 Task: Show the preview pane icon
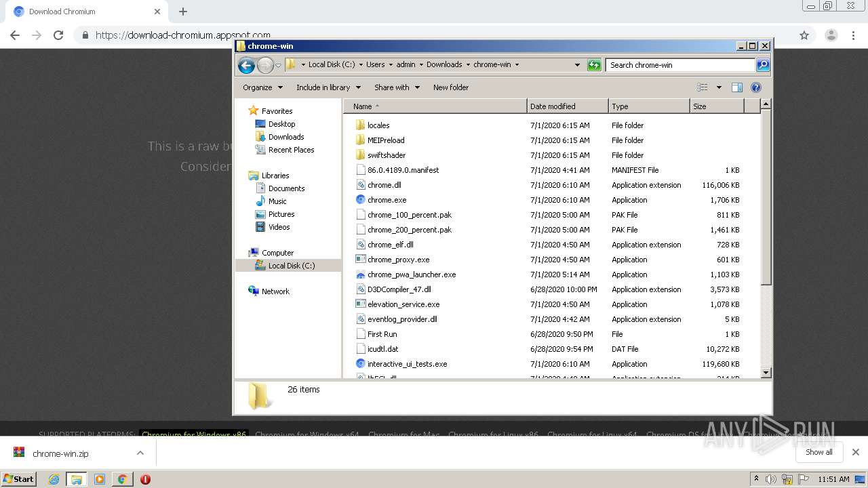pos(737,87)
